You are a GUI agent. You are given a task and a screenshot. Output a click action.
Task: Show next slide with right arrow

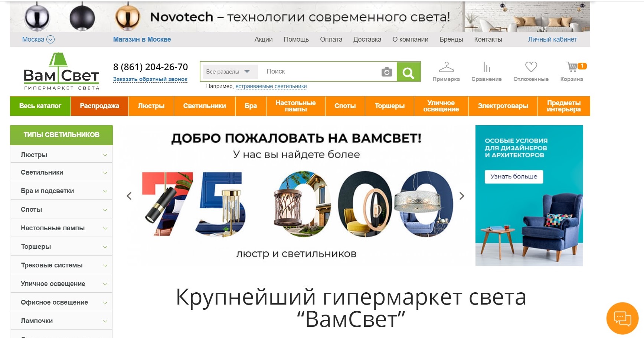[x=462, y=196]
